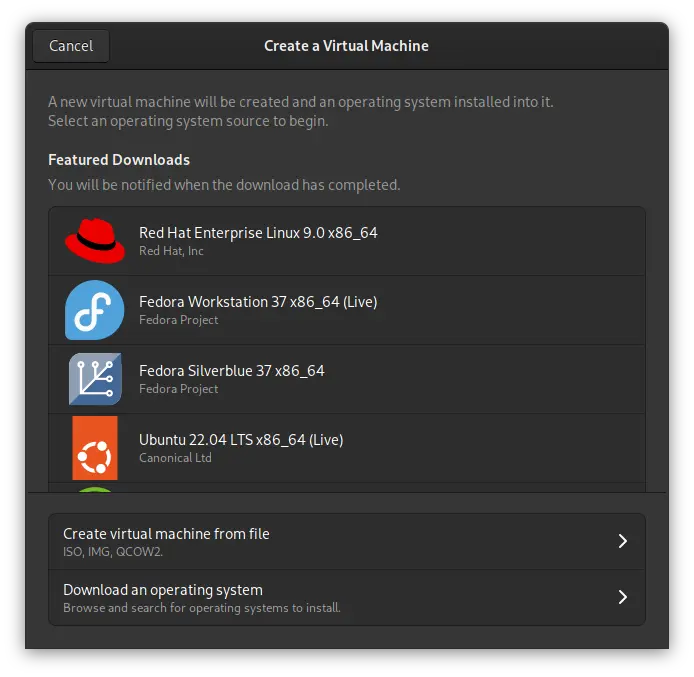Click the Cancel button

pos(71,46)
